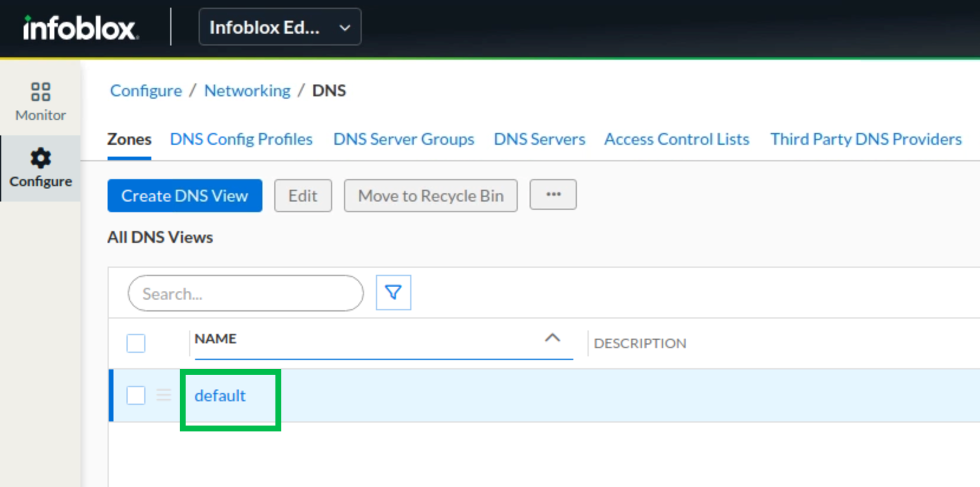Click the Create DNS View button

[x=184, y=196]
